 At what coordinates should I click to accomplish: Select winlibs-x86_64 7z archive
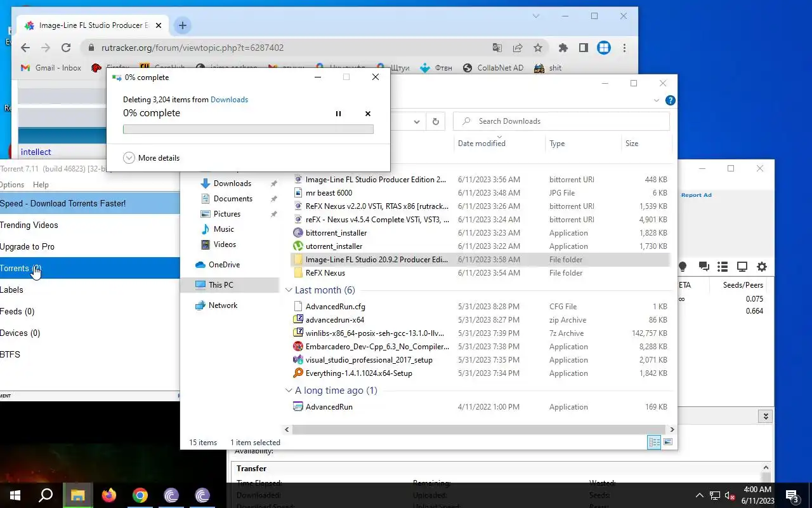pos(375,333)
